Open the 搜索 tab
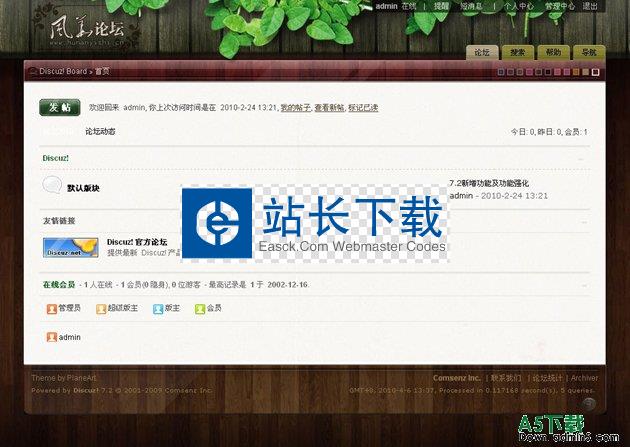 click(x=517, y=52)
